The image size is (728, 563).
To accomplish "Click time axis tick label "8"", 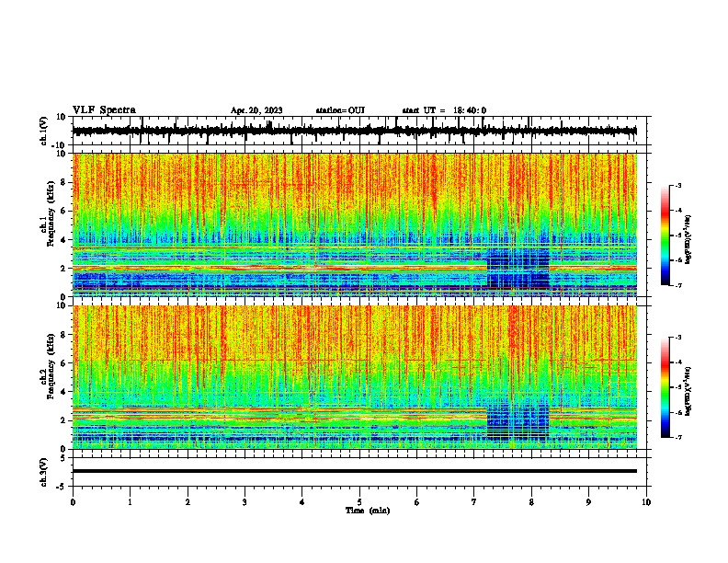I will [531, 502].
